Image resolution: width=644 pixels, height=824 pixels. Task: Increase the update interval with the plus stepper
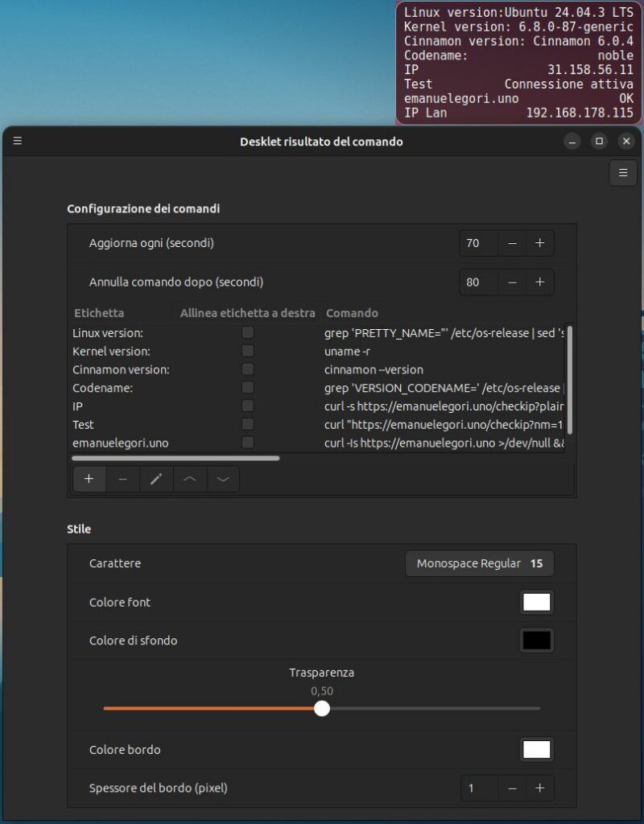[x=540, y=243]
